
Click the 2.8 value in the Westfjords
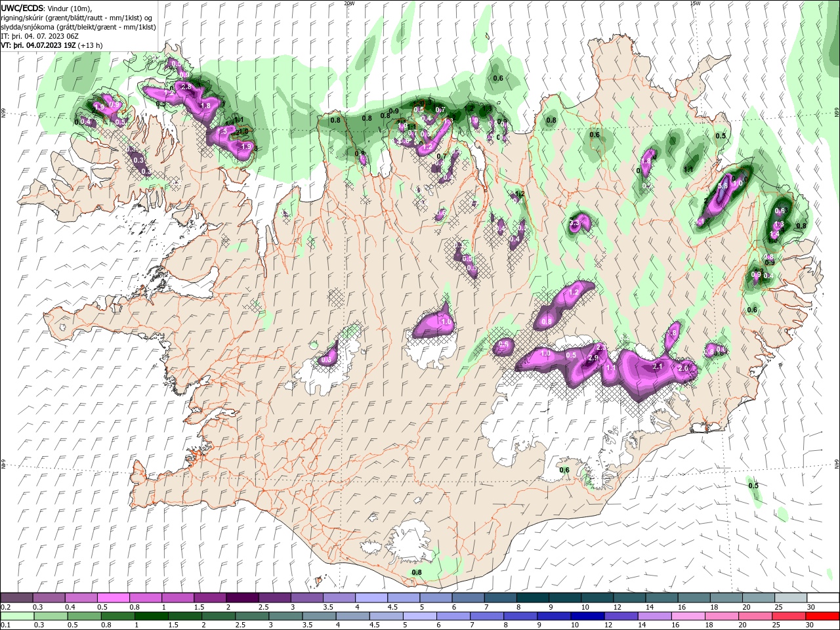click(x=186, y=87)
